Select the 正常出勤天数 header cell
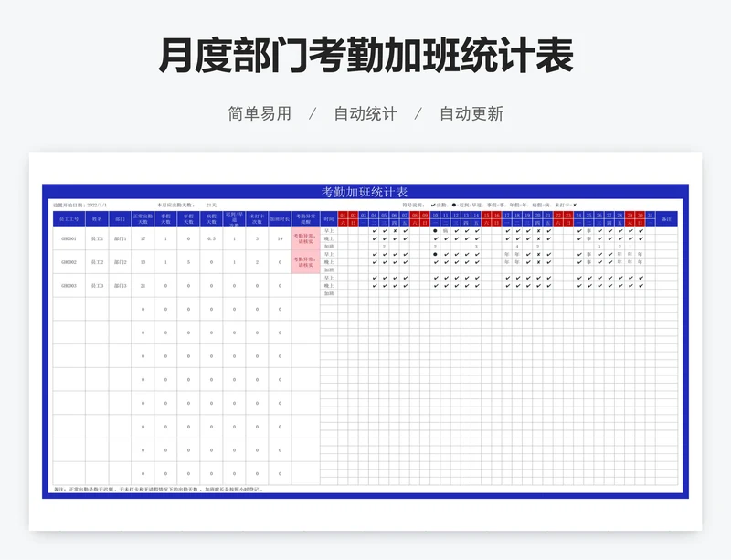This screenshot has height=560, width=731. pyautogui.click(x=143, y=219)
